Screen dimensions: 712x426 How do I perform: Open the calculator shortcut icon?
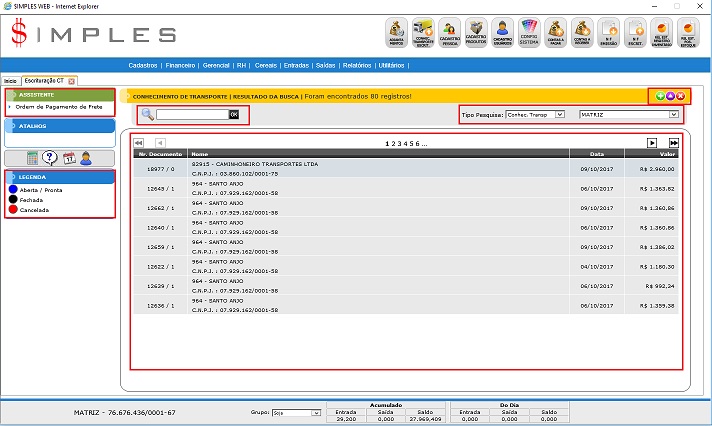(x=33, y=158)
